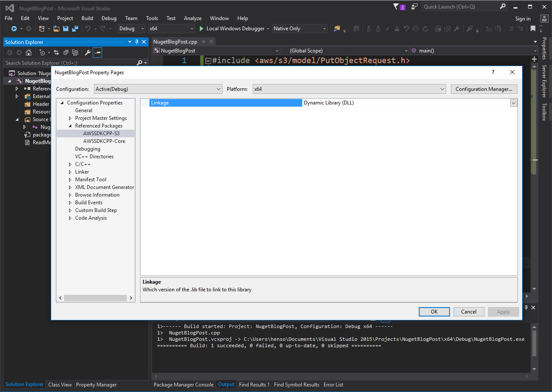This screenshot has width=552, height=392.
Task: Open the Linkage value dropdown arrow
Action: coord(514,103)
